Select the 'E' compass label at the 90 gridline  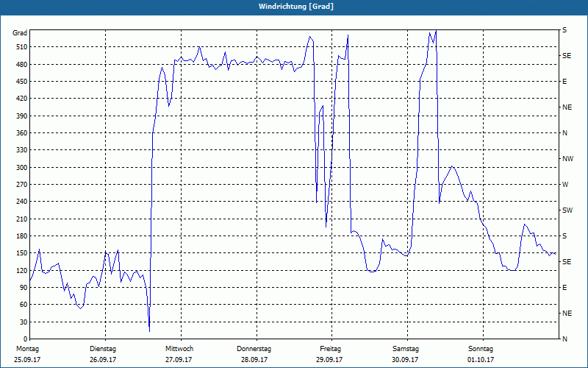tap(564, 288)
